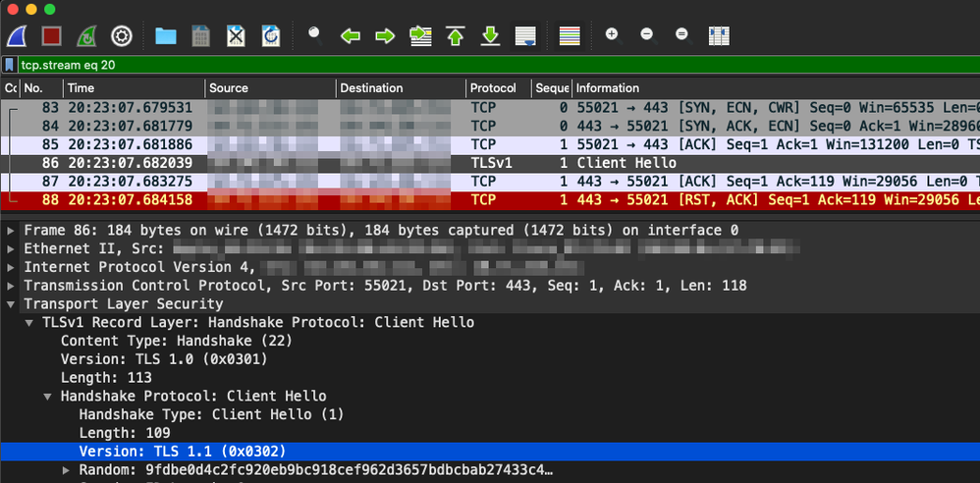Select packet 88 RST, ACK row
Viewport: 980px width, 483px height.
(x=490, y=200)
